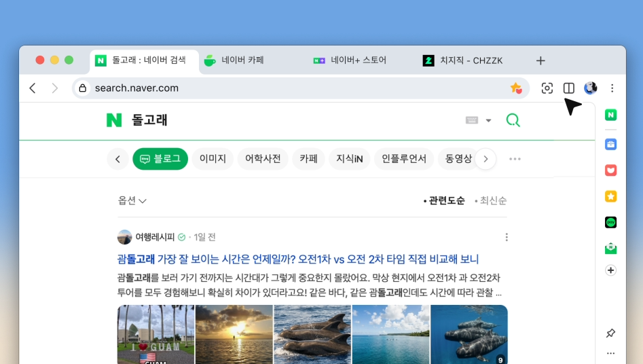Click the search.naver.com address field
Screen dimensions: 643x364
301,88
